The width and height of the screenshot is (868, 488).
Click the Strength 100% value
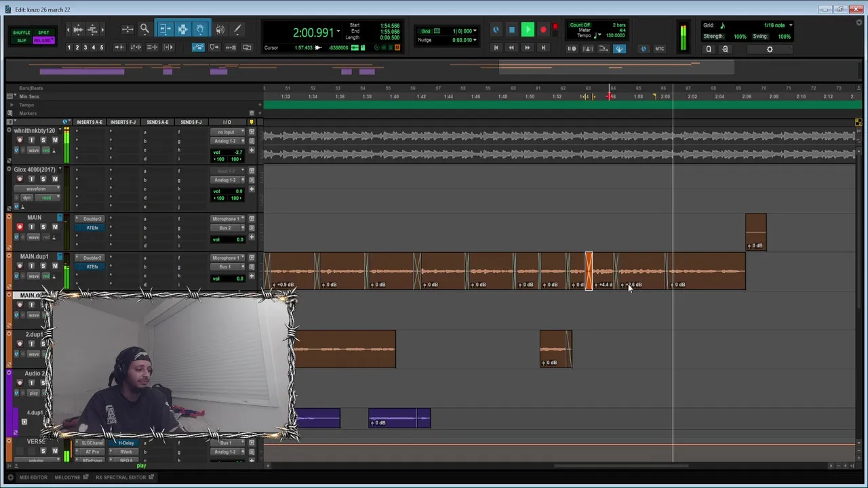[x=740, y=37]
